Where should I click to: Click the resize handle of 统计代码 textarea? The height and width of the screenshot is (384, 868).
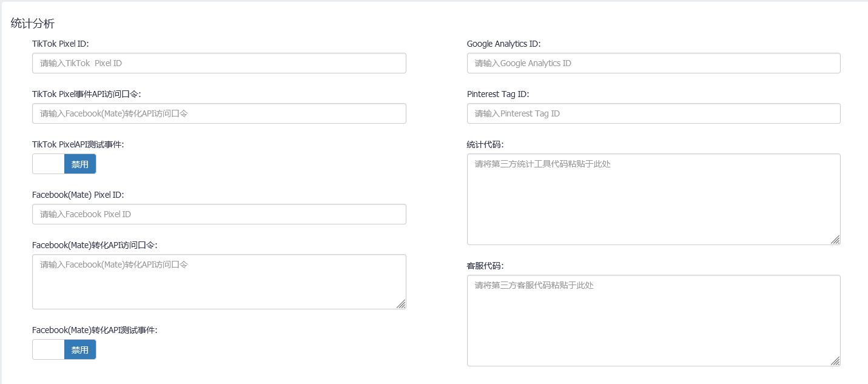point(835,240)
